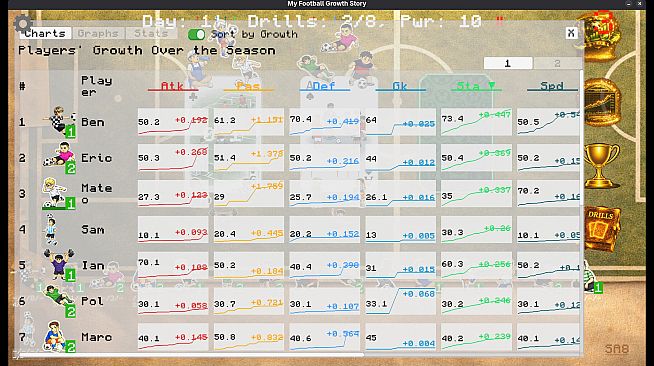Go to page 2 of players
The width and height of the screenshot is (654, 366).
557,63
